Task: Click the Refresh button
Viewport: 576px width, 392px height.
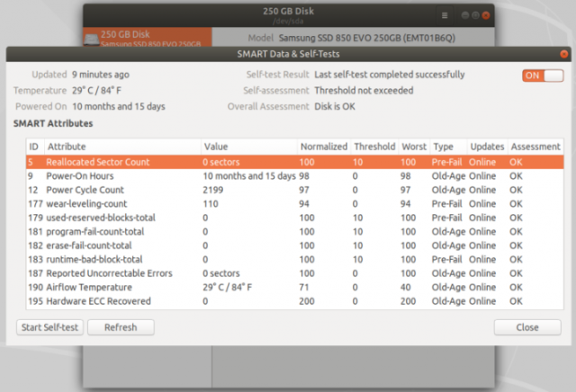Action: (121, 327)
